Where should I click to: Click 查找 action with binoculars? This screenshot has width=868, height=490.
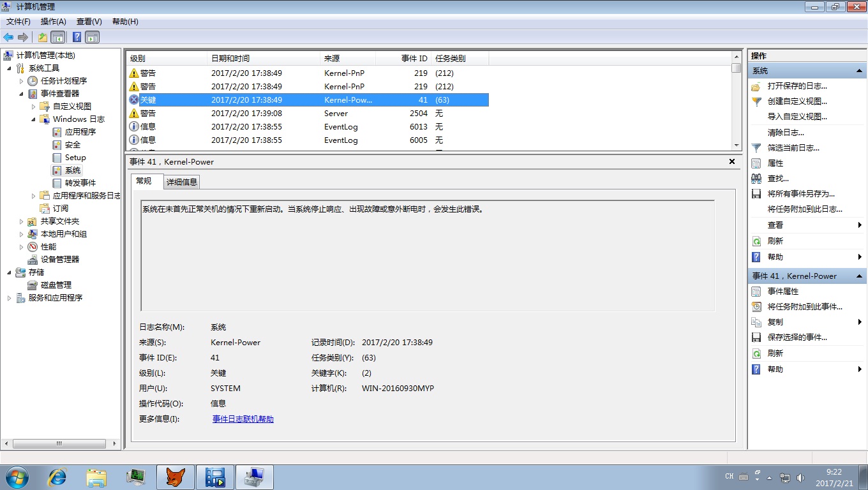[778, 179]
